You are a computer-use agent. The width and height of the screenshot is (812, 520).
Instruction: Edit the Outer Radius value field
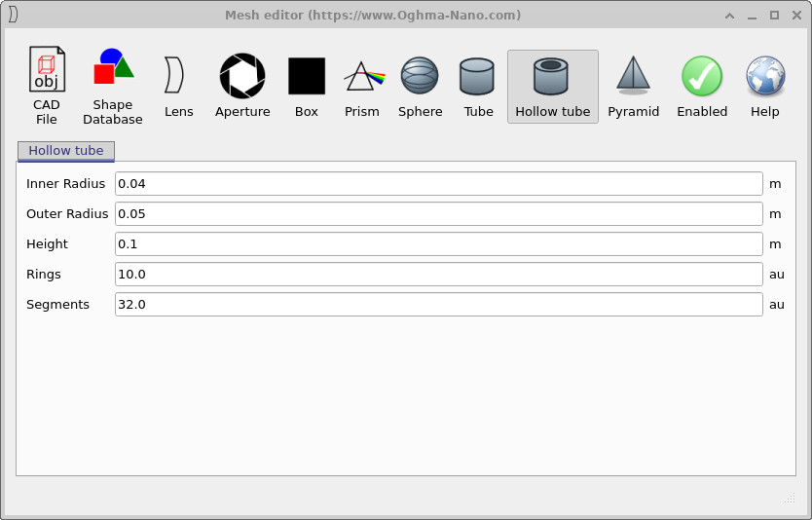(x=438, y=214)
